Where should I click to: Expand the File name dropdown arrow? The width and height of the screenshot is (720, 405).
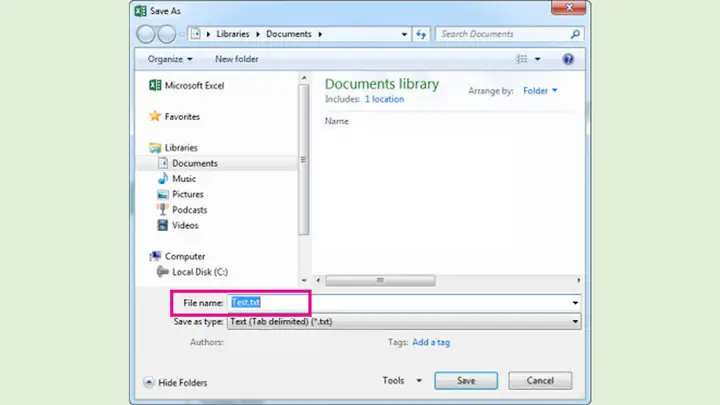click(x=575, y=303)
